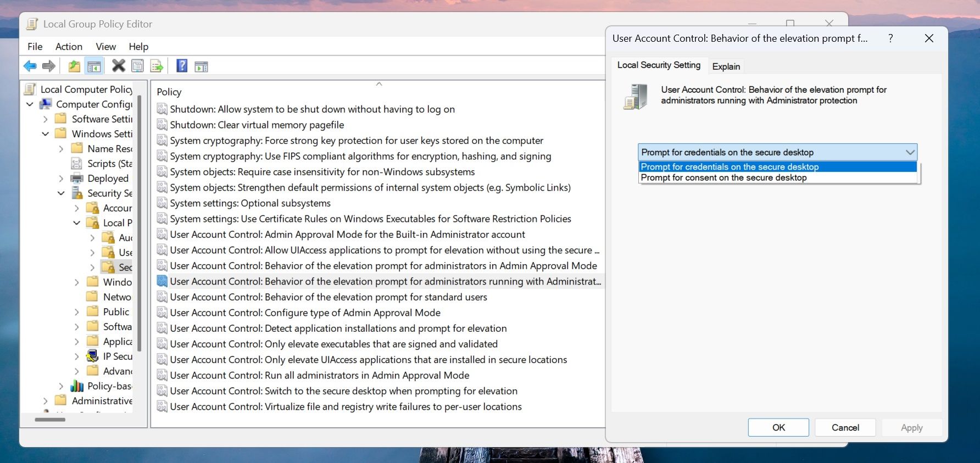The height and width of the screenshot is (463, 980).
Task: Click the Export List toolbar icon
Action: click(157, 66)
